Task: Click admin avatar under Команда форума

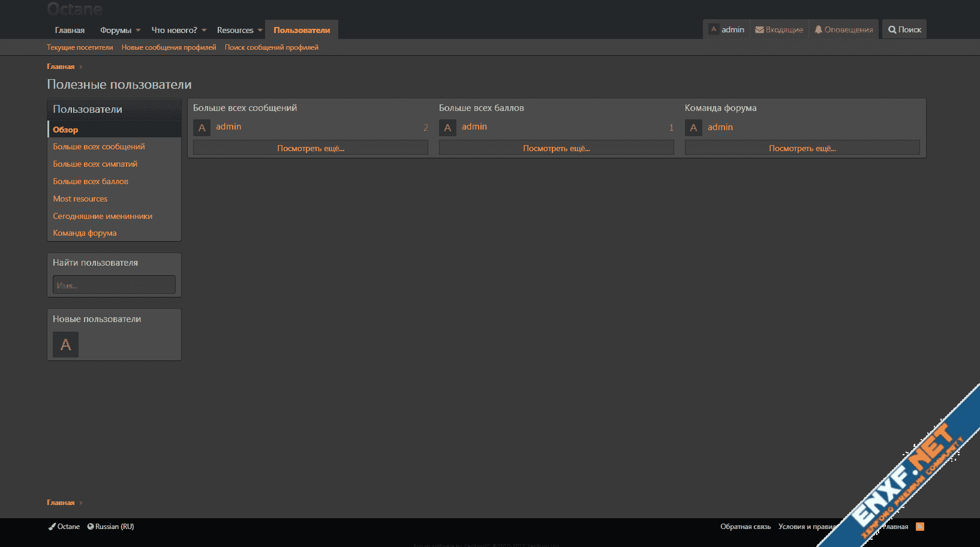Action: [x=693, y=128]
